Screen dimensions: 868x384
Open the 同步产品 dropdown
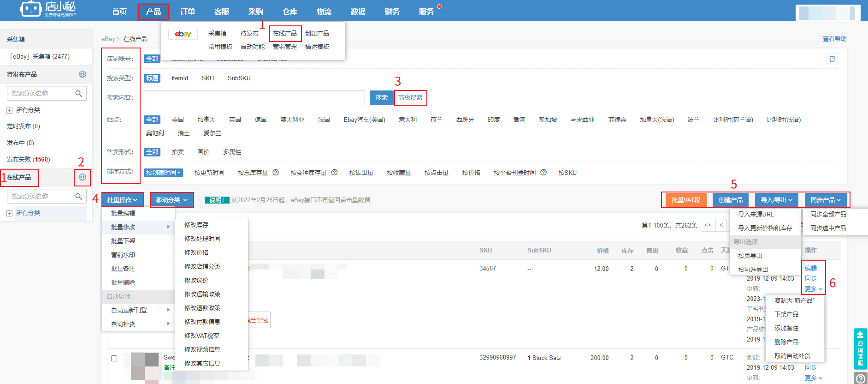coord(826,200)
